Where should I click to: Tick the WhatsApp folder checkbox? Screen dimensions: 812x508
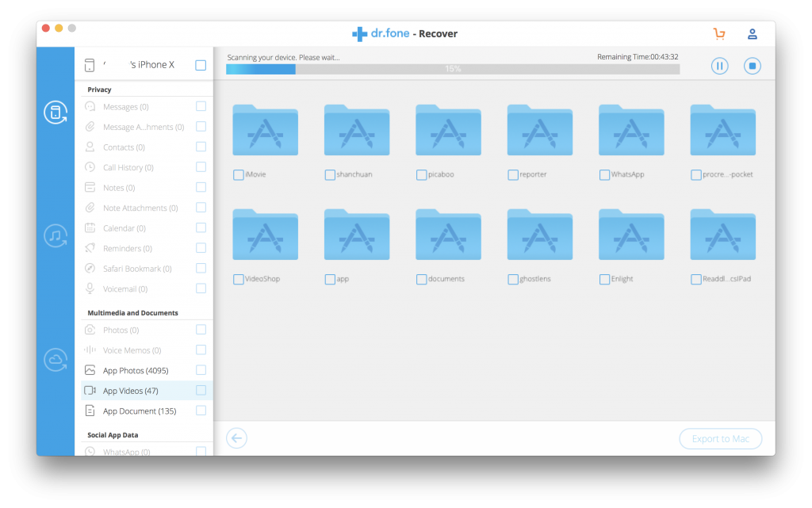[604, 175]
